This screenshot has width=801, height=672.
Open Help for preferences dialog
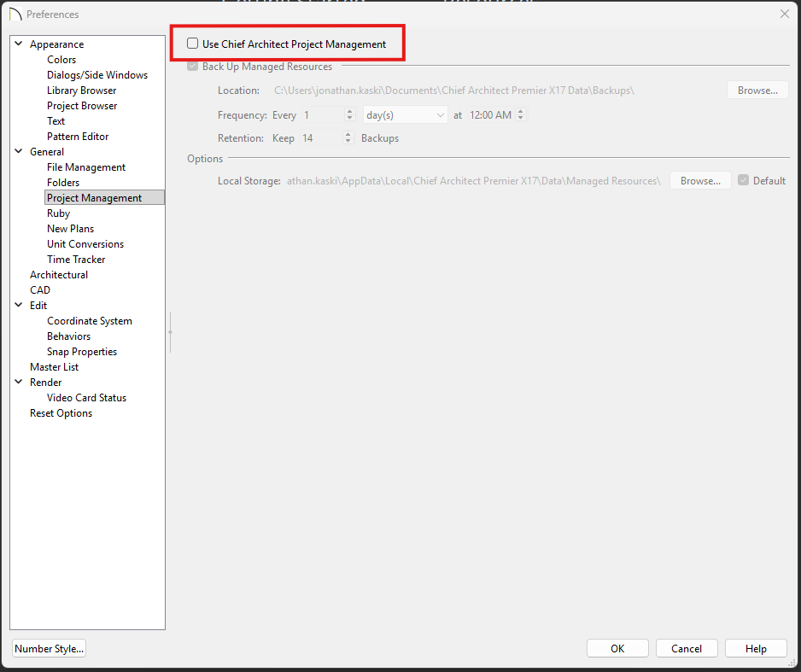756,648
